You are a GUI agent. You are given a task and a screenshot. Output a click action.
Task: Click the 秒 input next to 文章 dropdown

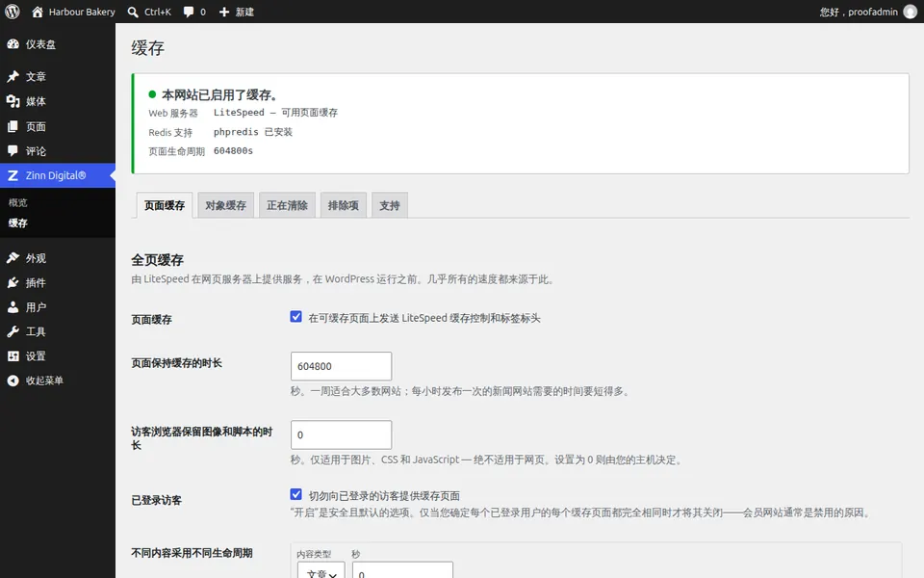click(402, 571)
